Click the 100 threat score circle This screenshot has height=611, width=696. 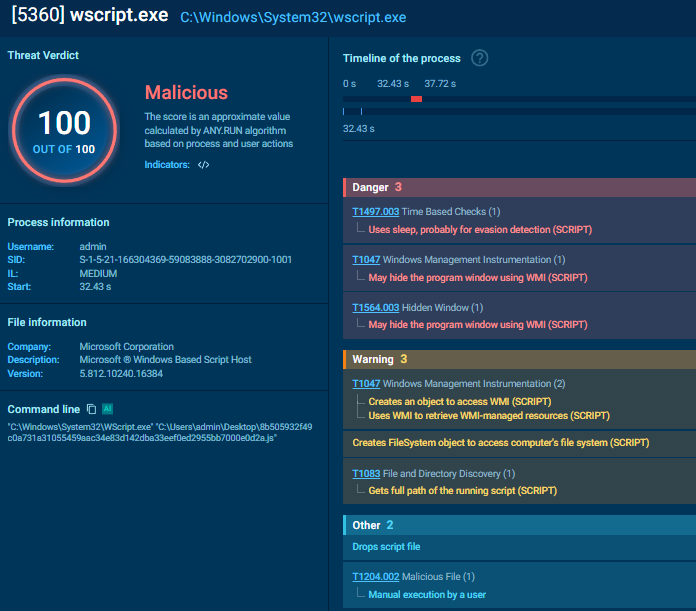coord(65,129)
